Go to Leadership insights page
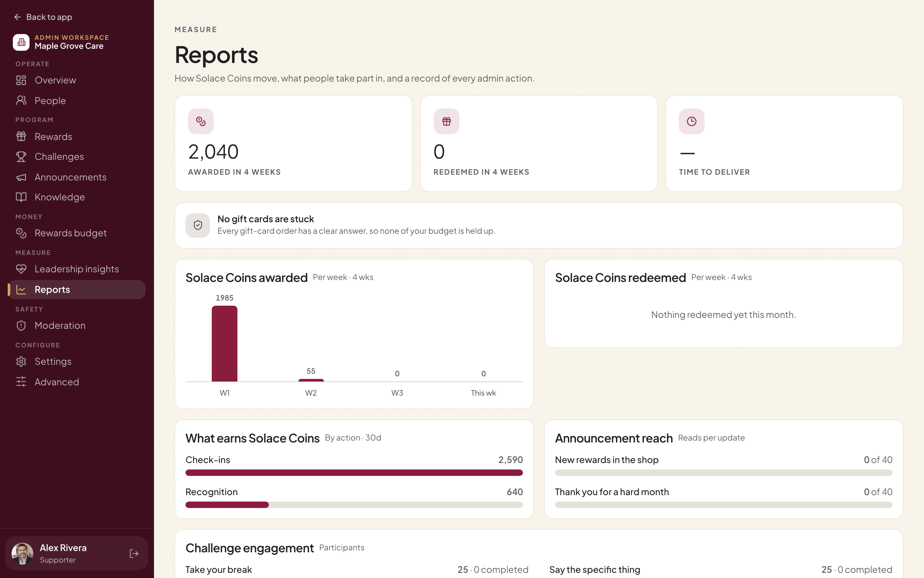924x578 pixels. 77,269
